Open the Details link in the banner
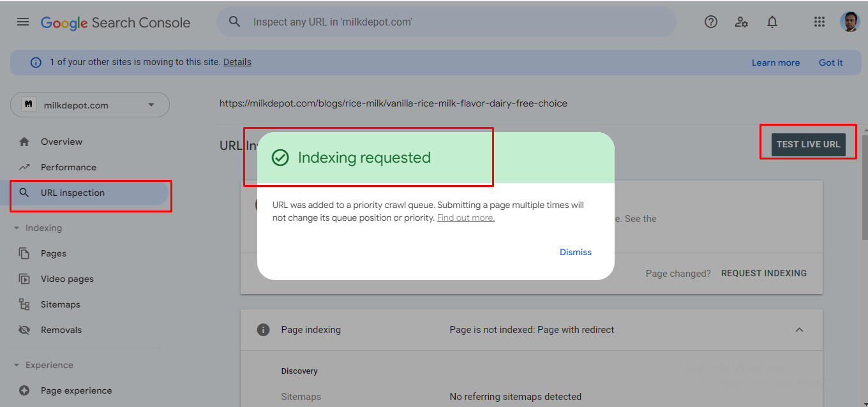868x407 pixels. pos(237,62)
